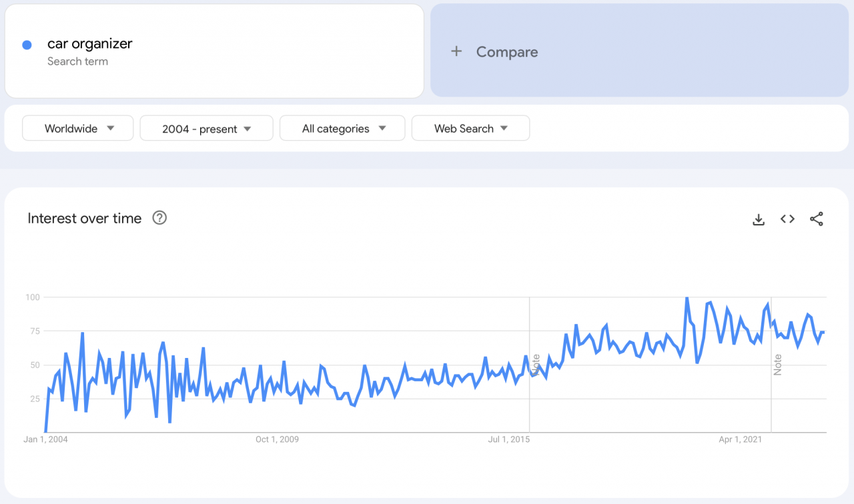Viewport: 854px width, 504px height.
Task: Open the embed code view for the chart
Action: click(x=787, y=219)
